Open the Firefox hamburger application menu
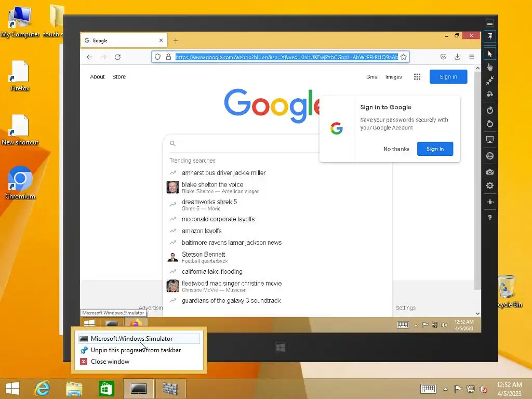Viewport: 532px width, 399px height. pyautogui.click(x=472, y=57)
